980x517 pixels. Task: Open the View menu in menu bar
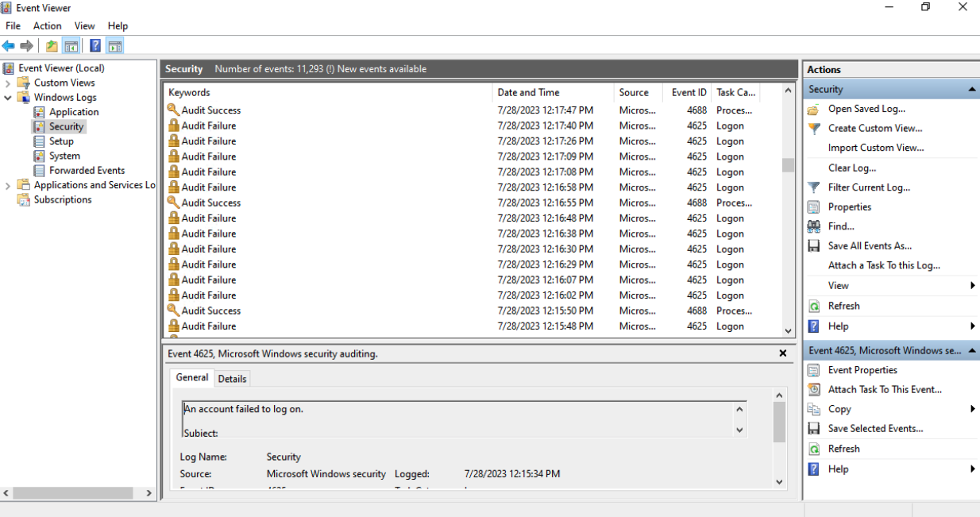tap(85, 26)
